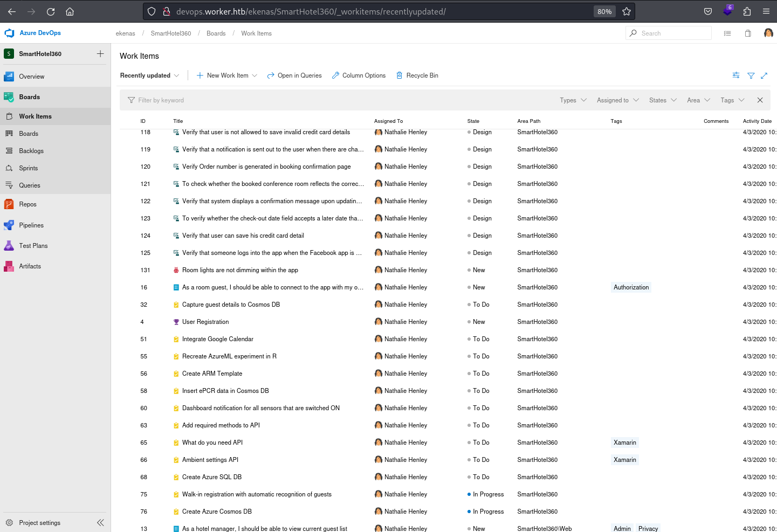Go to Backlogs in the sidebar
Screen dimensions: 777x532
click(x=55, y=151)
